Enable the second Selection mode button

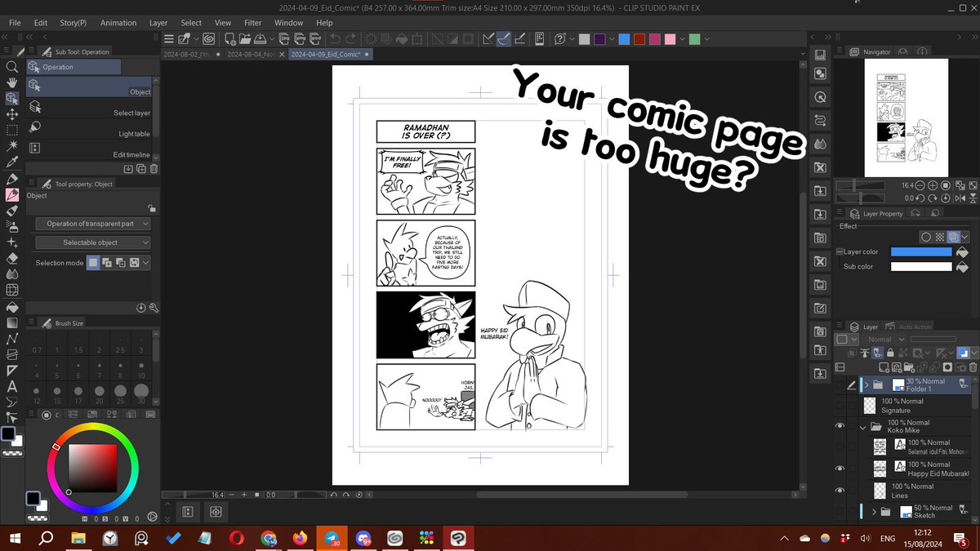click(x=107, y=262)
